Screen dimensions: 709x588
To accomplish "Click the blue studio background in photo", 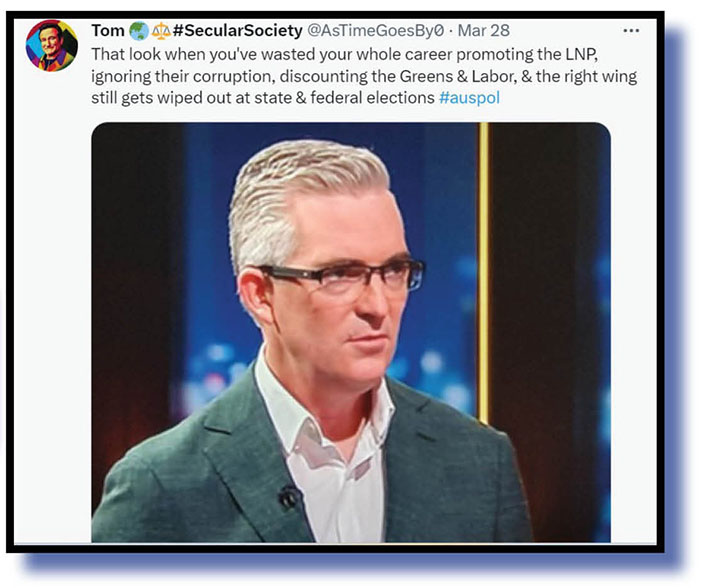I will click(208, 226).
